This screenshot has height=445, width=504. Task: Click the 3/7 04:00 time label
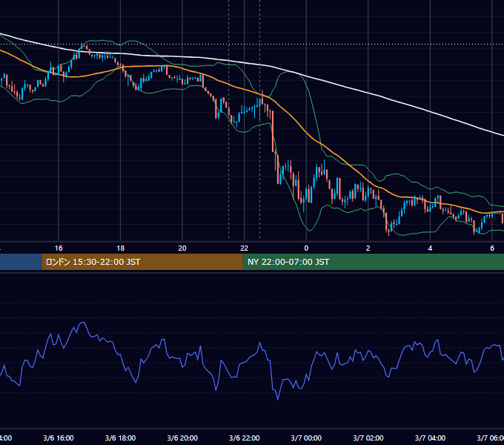(x=430, y=438)
